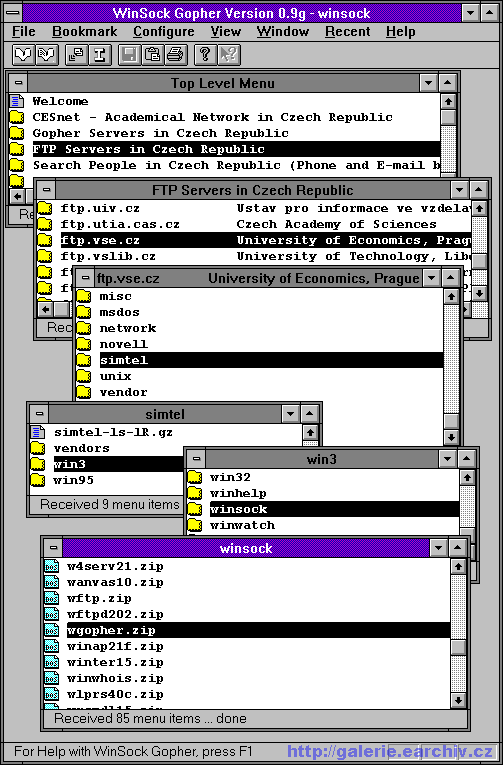Open control menu box of Top Level Menu window
Screen dimensions: 503x765
(19, 83)
